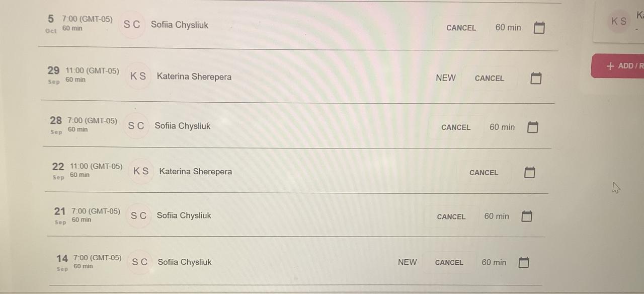Screen dimensions: 644x294
Task: Open calendar icon for Oct 5 lesson
Action: [539, 28]
